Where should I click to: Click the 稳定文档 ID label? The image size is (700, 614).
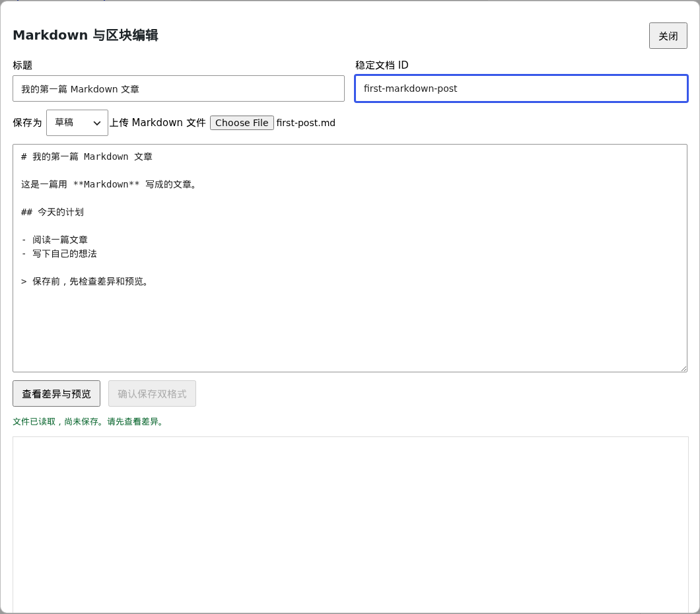tap(382, 65)
